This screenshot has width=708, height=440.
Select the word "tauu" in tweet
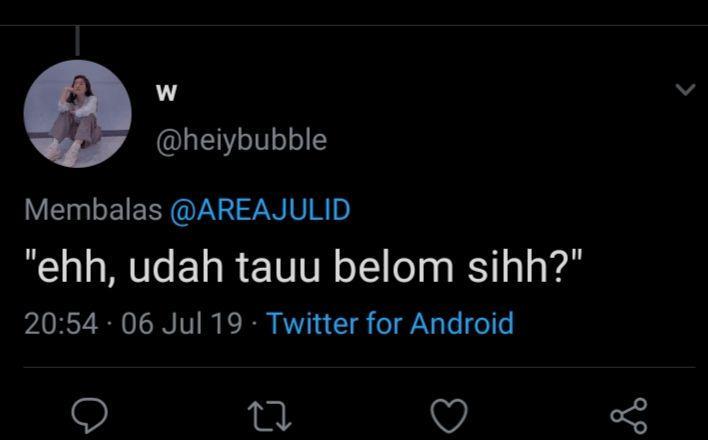pyautogui.click(x=278, y=269)
